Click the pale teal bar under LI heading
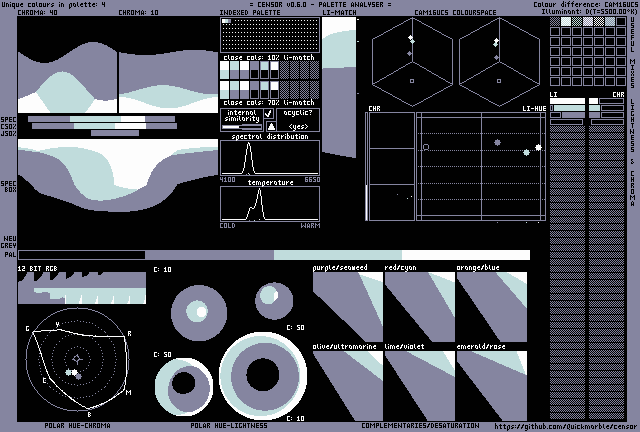The height and width of the screenshot is (432, 640). [x=567, y=108]
